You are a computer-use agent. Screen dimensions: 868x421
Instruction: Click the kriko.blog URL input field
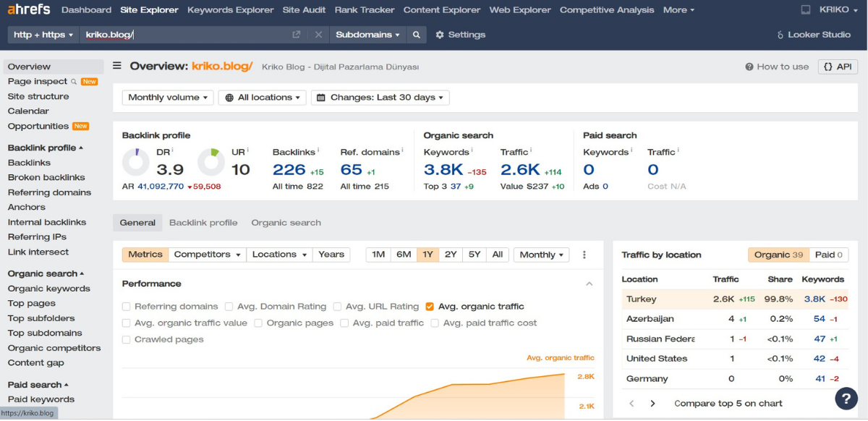pos(184,35)
